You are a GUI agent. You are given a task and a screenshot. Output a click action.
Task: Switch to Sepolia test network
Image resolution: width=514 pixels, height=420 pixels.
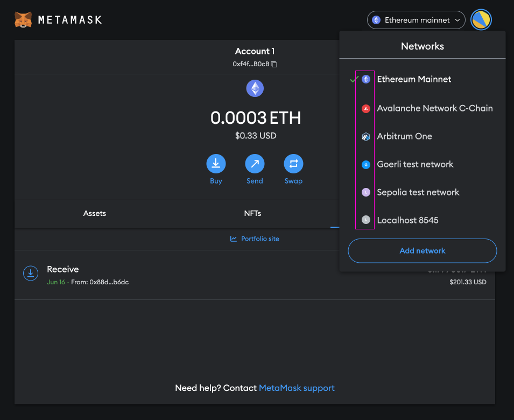pos(418,192)
